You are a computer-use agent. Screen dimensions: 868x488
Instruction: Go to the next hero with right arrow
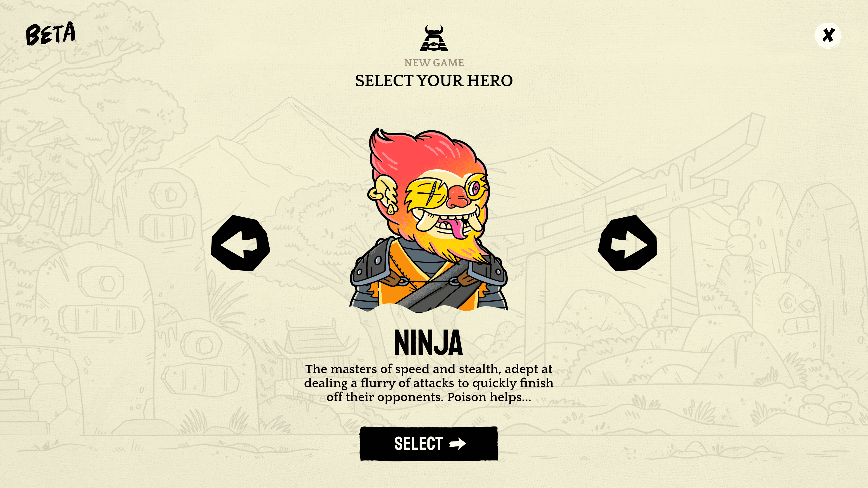pyautogui.click(x=627, y=243)
